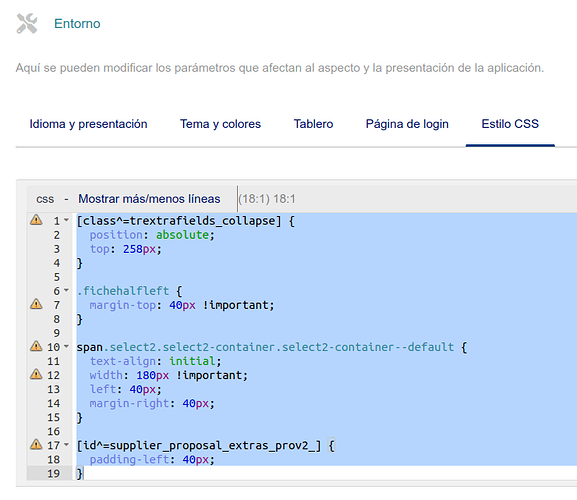Screen dimensions: 577x500
Task: Go to the Página de login tab
Action: (407, 124)
